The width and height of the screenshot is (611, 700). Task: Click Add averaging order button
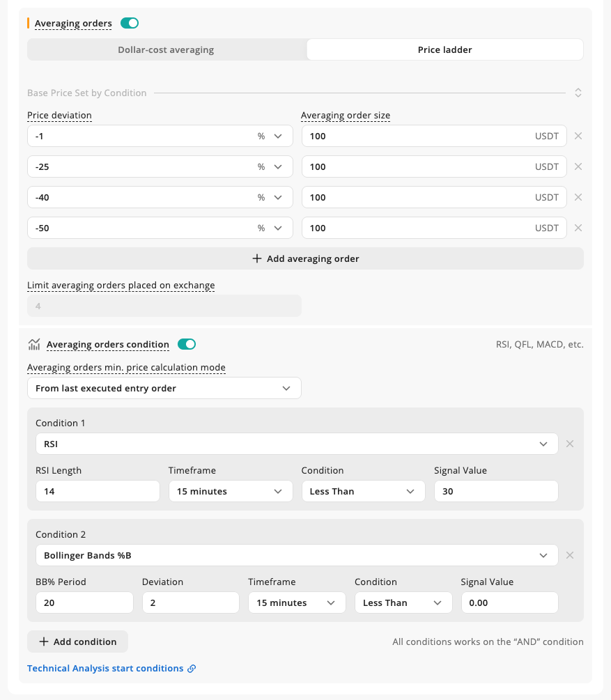(305, 258)
